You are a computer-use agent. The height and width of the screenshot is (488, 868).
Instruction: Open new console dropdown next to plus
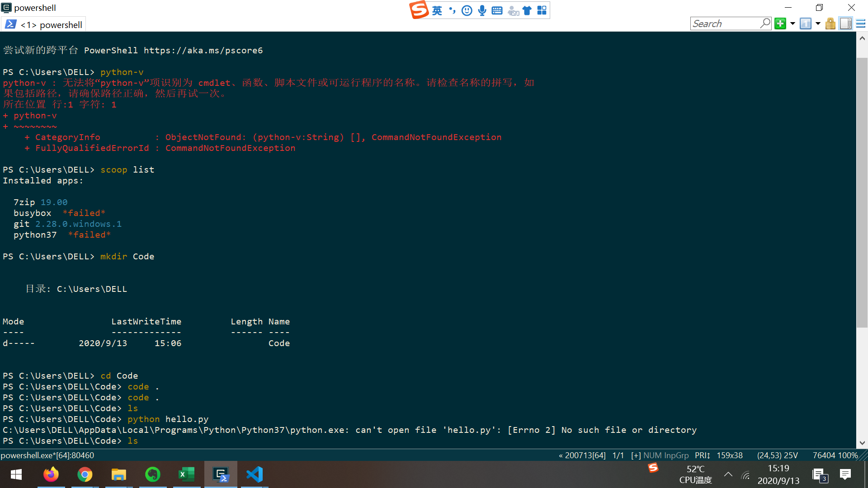(x=793, y=23)
